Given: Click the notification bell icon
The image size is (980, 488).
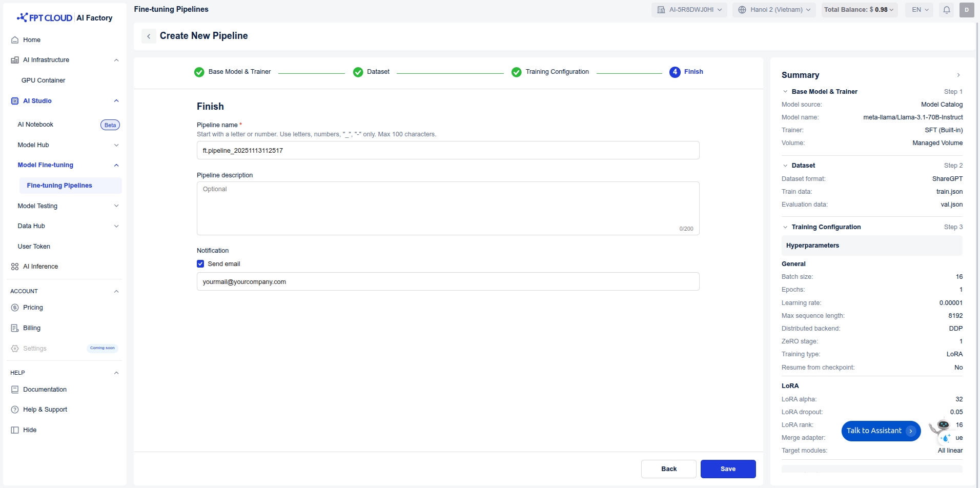Looking at the screenshot, I should pyautogui.click(x=947, y=10).
